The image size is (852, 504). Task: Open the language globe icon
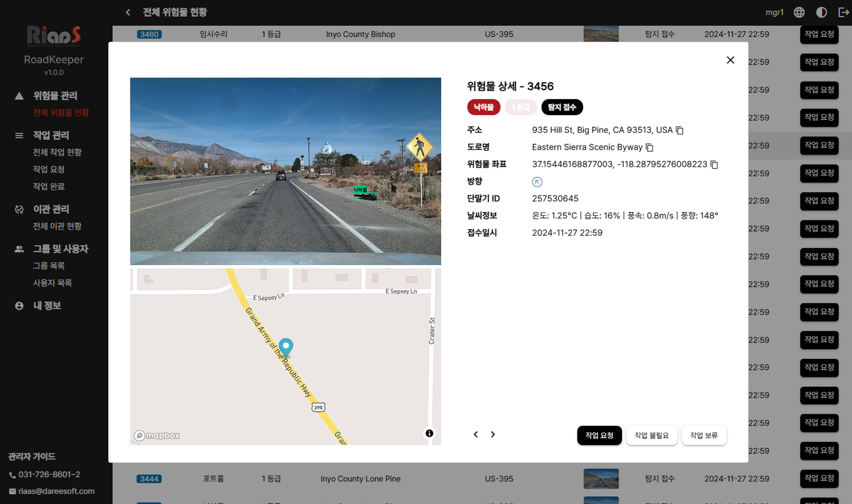pos(799,12)
